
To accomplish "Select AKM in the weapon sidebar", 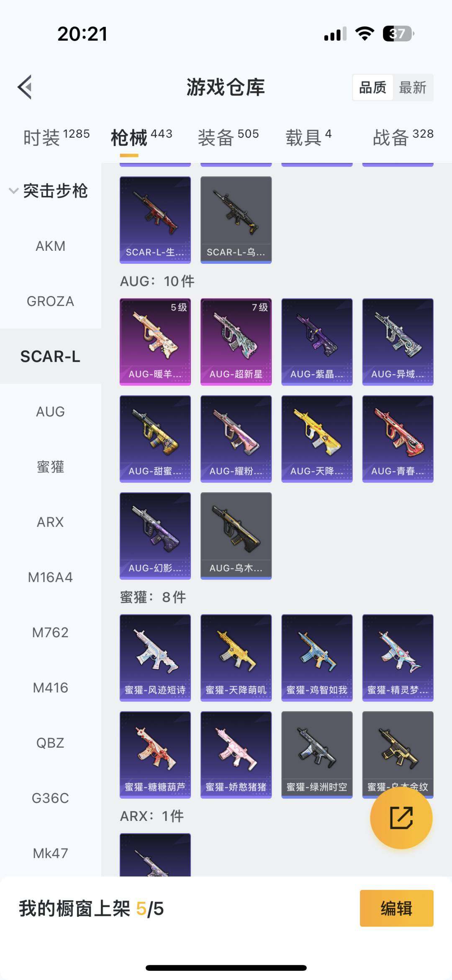I will pos(51,246).
